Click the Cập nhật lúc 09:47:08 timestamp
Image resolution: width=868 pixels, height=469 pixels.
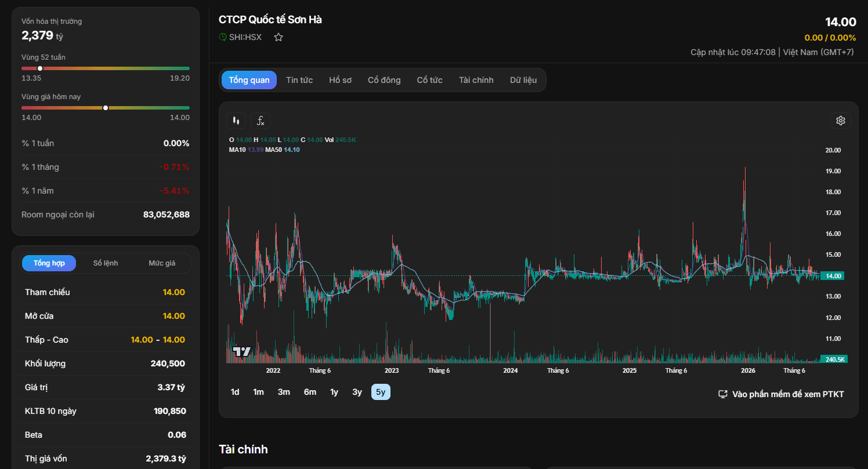tap(733, 52)
